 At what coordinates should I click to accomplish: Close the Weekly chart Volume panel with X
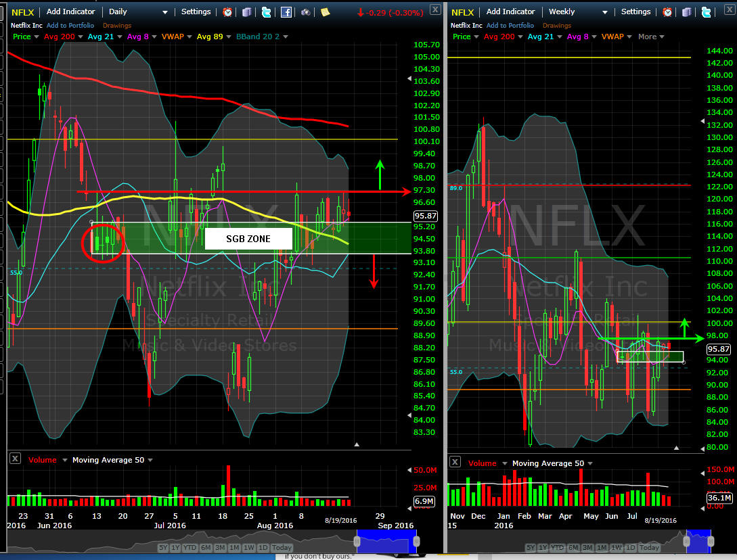[455, 463]
